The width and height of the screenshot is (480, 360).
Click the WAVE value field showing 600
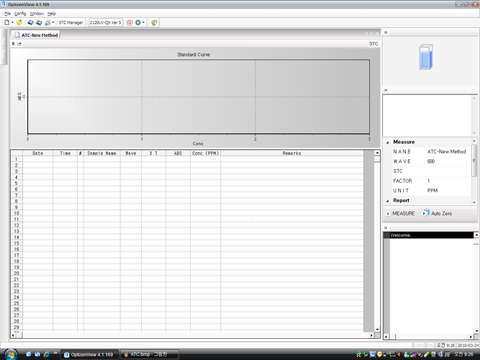(x=448, y=161)
